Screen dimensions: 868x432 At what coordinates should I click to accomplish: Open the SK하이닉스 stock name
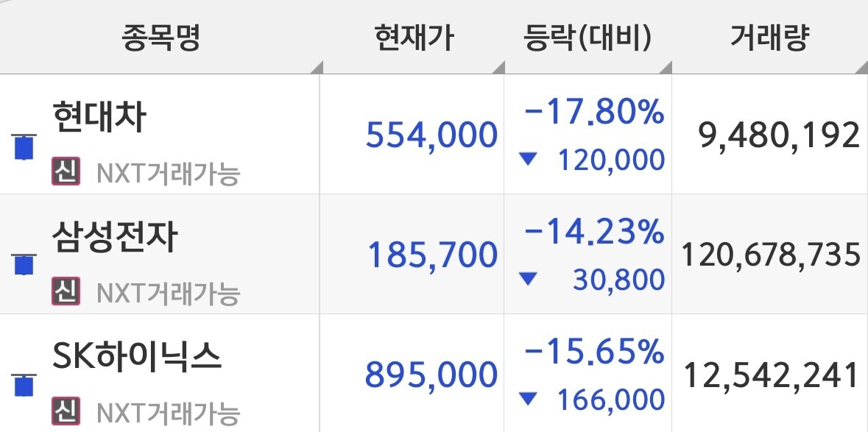click(x=137, y=356)
